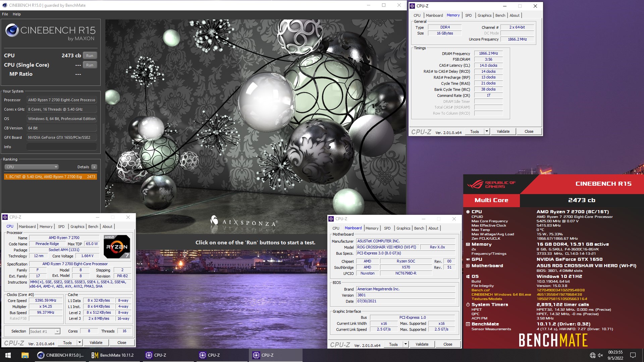Click the Ryzen 7 logo in CPU-Z
Image resolution: width=644 pixels, height=362 pixels.
(x=117, y=247)
